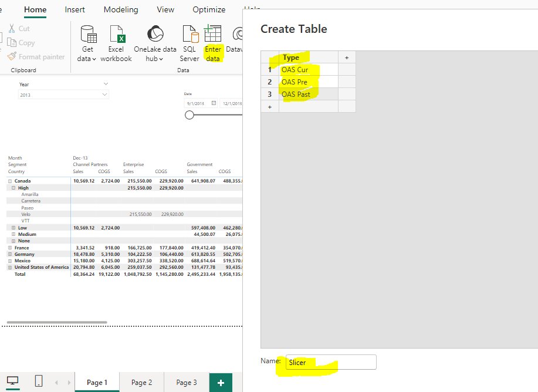Collapse the High segment row
538x392 pixels.
point(13,188)
